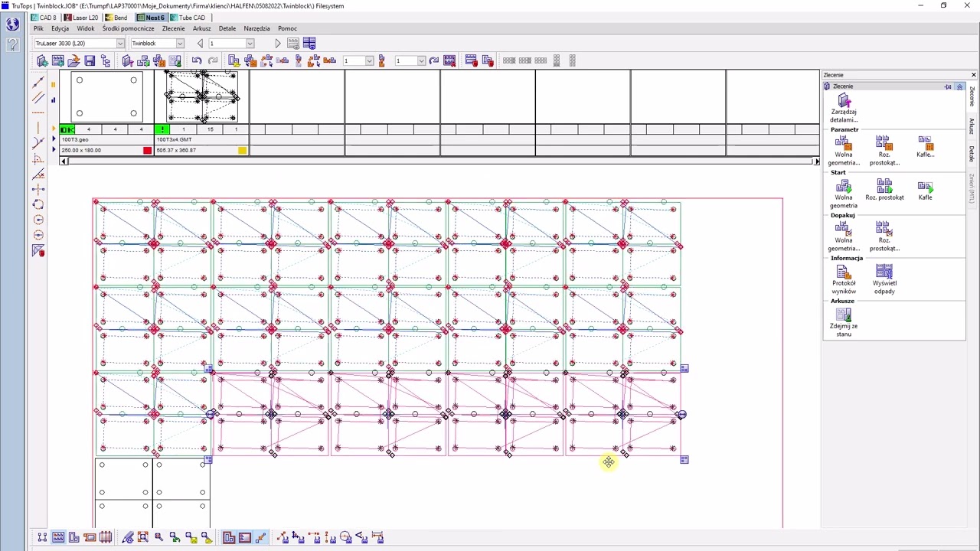This screenshot has width=980, height=551.
Task: Click first icon in bottom toolbar
Action: (42, 537)
